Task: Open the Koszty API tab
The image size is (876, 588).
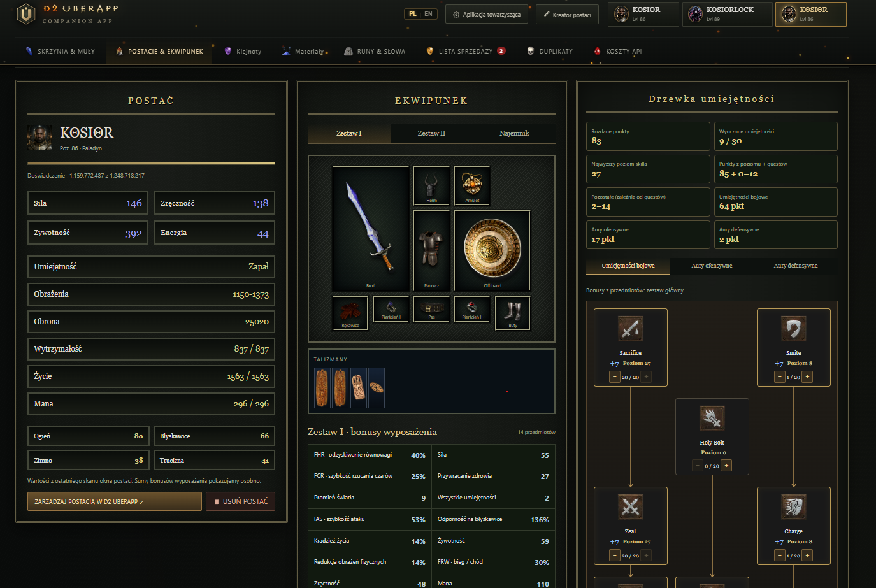Action: 617,51
